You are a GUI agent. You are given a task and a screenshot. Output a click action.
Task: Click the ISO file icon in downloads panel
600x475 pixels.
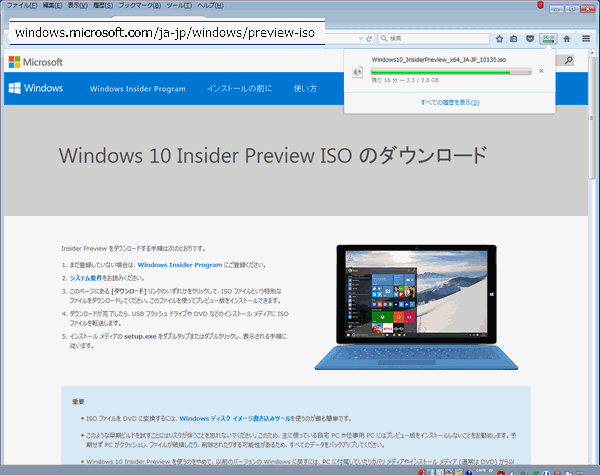(358, 71)
